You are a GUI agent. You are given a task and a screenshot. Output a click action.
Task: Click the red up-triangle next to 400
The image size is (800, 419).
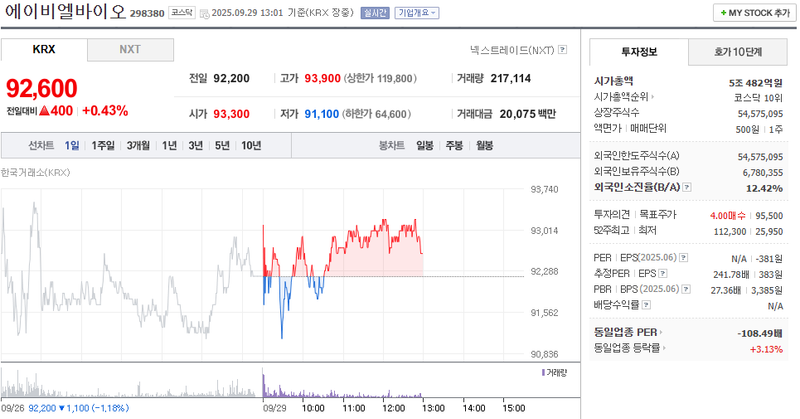tap(44, 110)
